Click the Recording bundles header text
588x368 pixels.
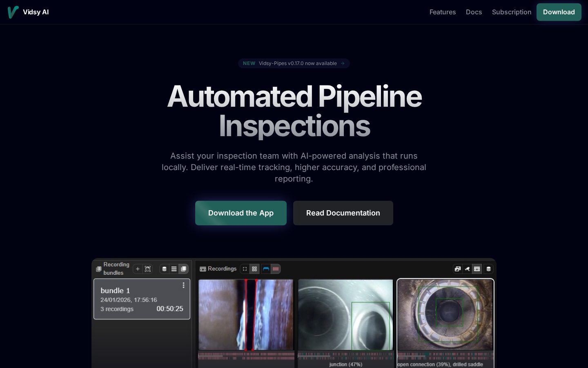coord(116,269)
